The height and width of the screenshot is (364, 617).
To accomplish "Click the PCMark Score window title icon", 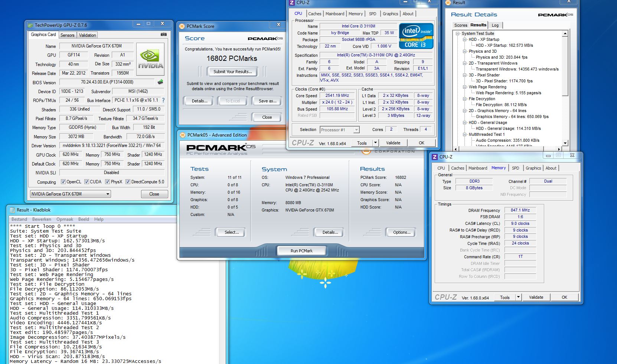I will (x=182, y=26).
